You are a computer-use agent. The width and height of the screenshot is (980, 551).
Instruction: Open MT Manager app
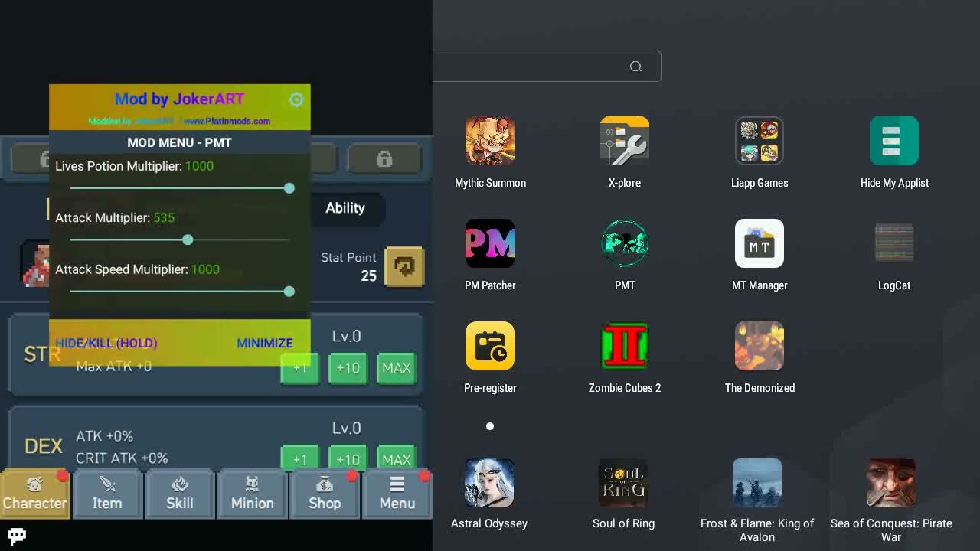(759, 243)
